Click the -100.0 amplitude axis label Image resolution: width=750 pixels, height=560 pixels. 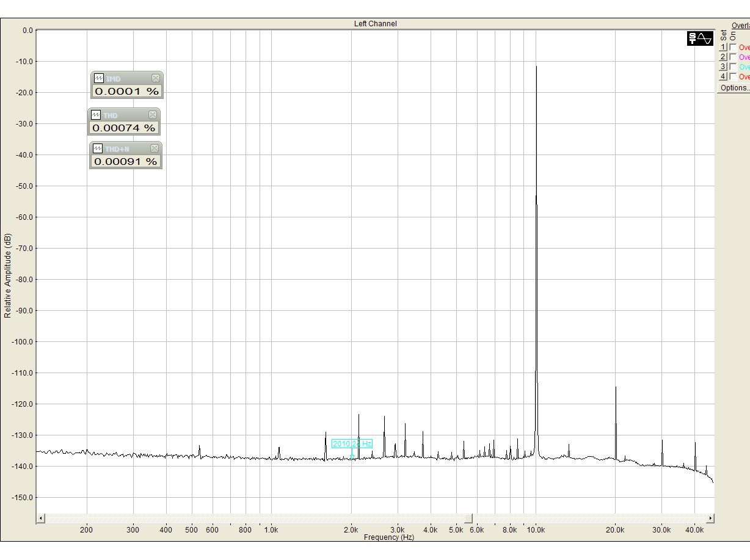pyautogui.click(x=22, y=342)
